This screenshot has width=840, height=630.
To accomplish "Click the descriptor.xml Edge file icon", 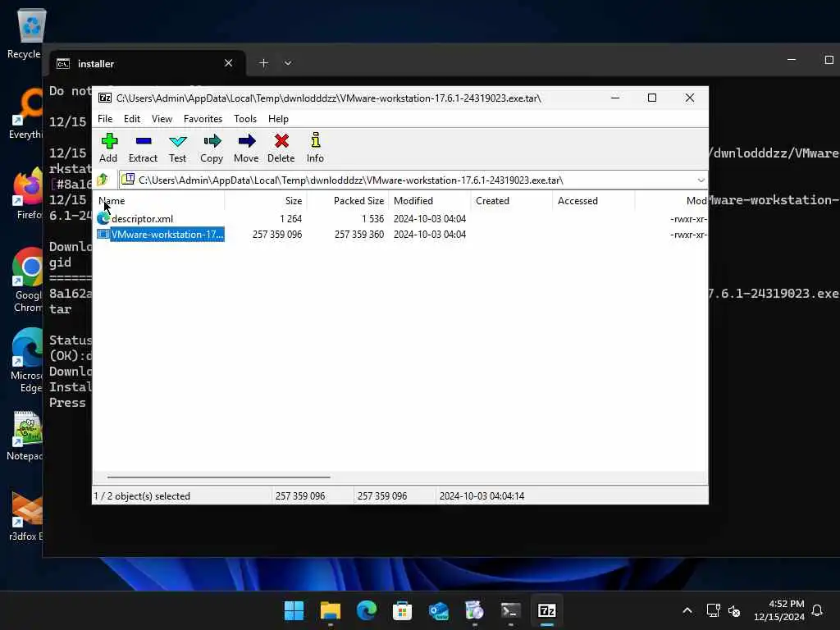I will 103,219.
